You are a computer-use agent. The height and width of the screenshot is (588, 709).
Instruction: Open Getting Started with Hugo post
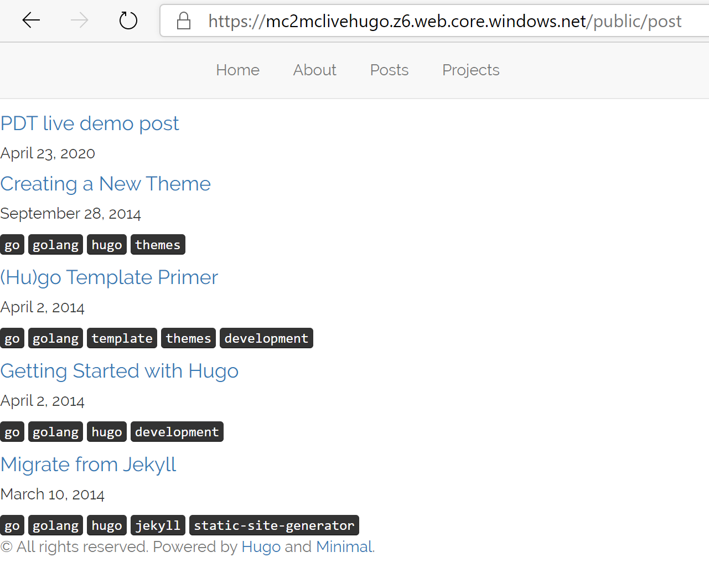(x=119, y=371)
